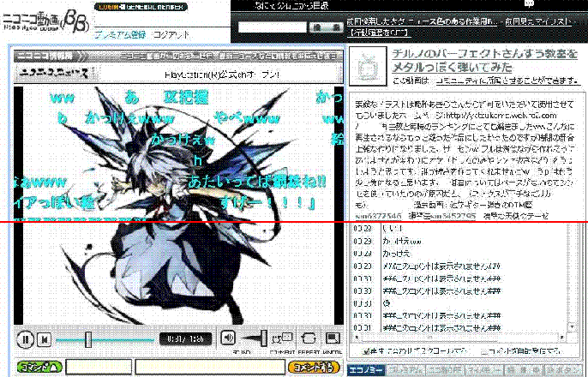Click the logout link
588x377 pixels.
[171, 35]
